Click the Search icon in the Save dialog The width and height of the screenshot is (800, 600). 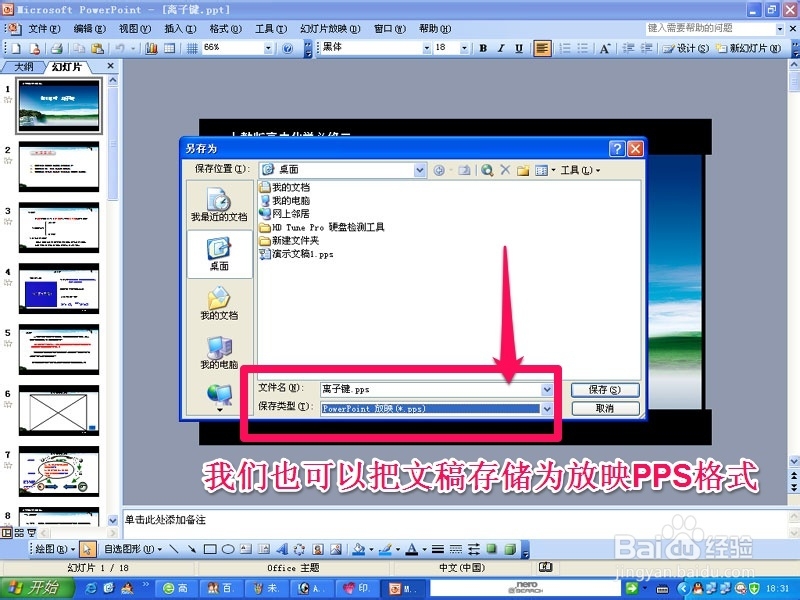[x=488, y=169]
